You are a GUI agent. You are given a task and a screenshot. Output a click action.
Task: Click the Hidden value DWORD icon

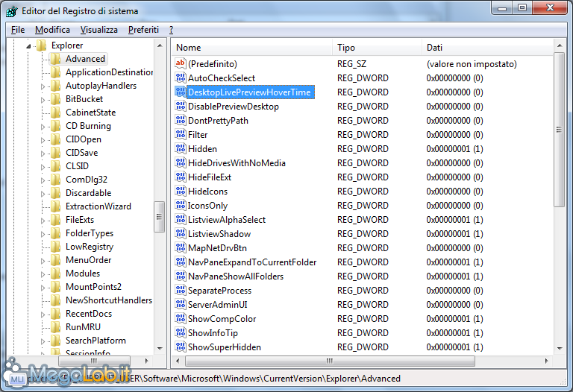point(181,148)
